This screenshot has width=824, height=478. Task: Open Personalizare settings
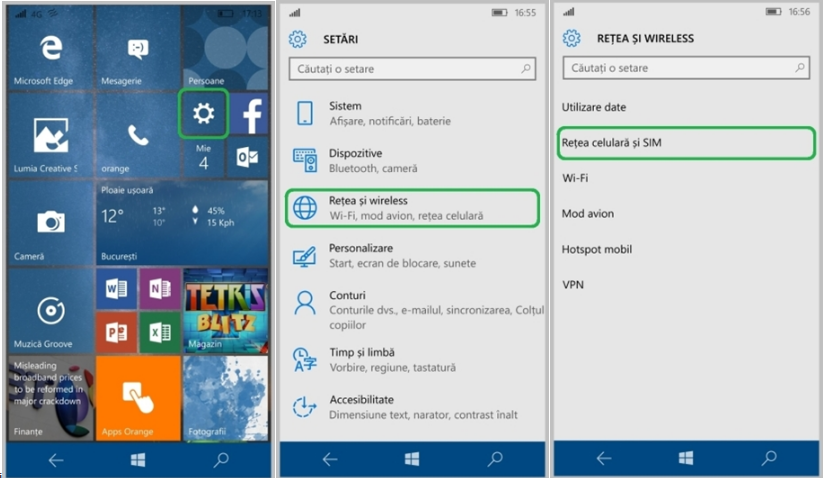tap(413, 255)
